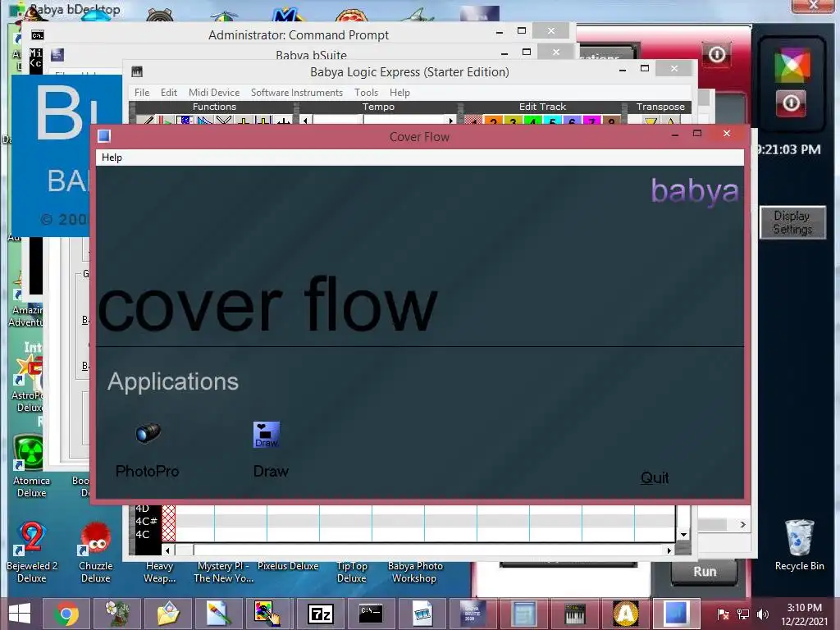Open Chuzzle Deluxe desktop icon

(x=95, y=538)
